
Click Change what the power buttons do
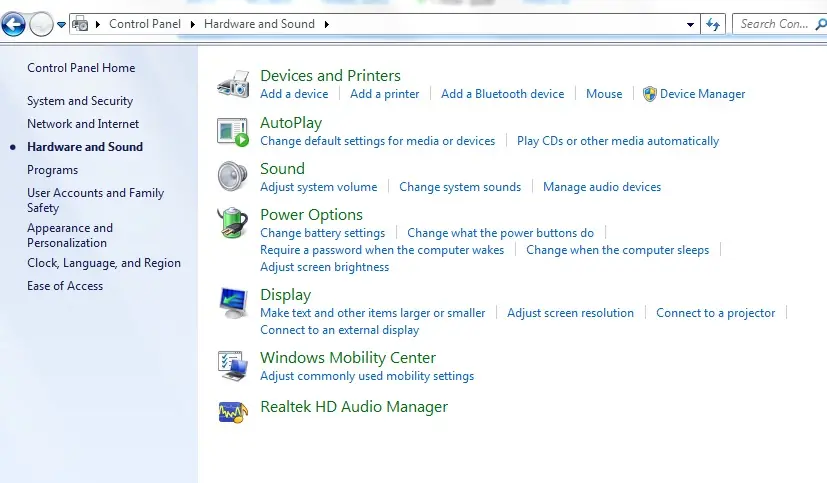500,233
